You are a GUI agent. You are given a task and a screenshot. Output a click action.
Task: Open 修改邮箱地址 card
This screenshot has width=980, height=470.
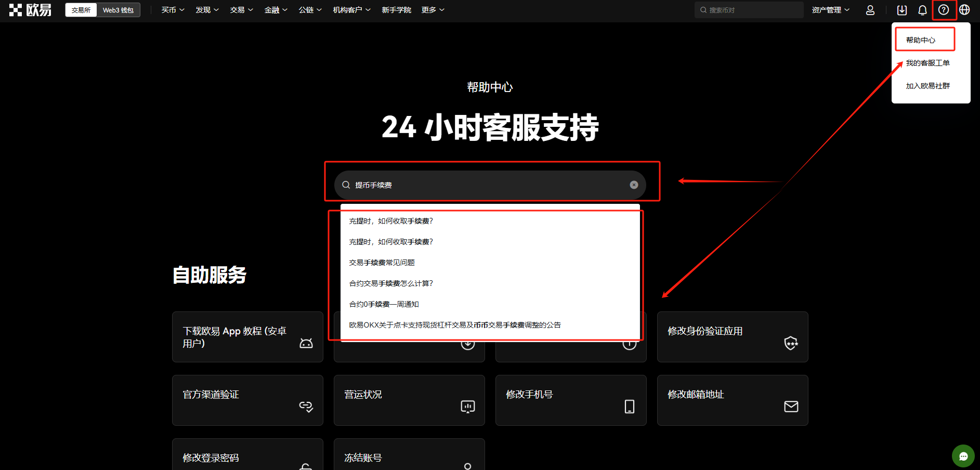(x=733, y=400)
